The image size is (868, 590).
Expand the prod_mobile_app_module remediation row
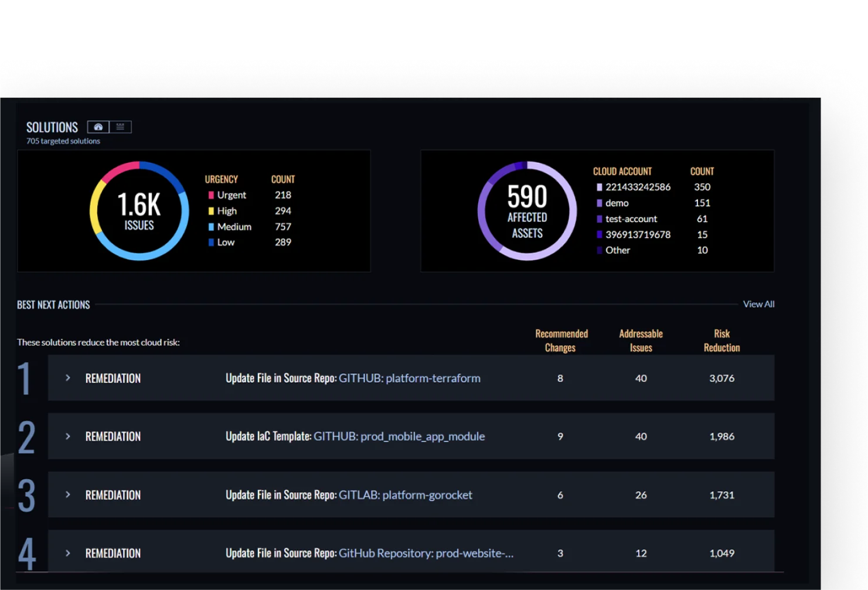(68, 436)
